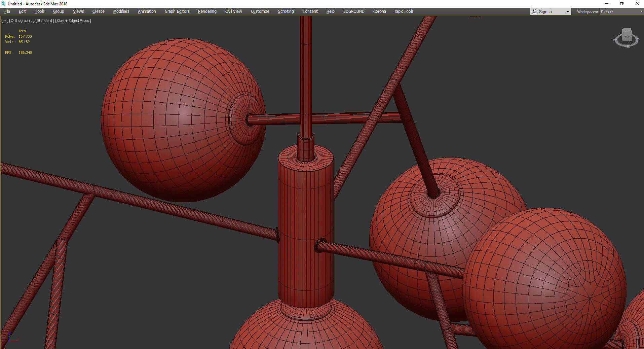
Task: Click the Untitled - Autodesk 3ds Max 2018 title
Action: [38, 4]
